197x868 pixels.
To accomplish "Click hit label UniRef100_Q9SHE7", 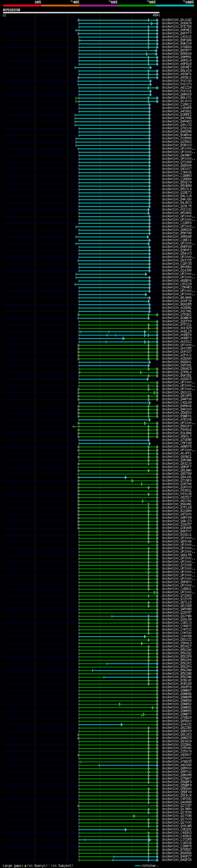I will click(x=177, y=67).
